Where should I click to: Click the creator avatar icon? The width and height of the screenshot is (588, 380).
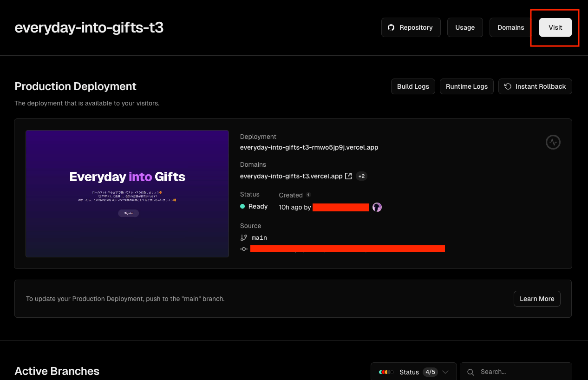[x=377, y=207]
